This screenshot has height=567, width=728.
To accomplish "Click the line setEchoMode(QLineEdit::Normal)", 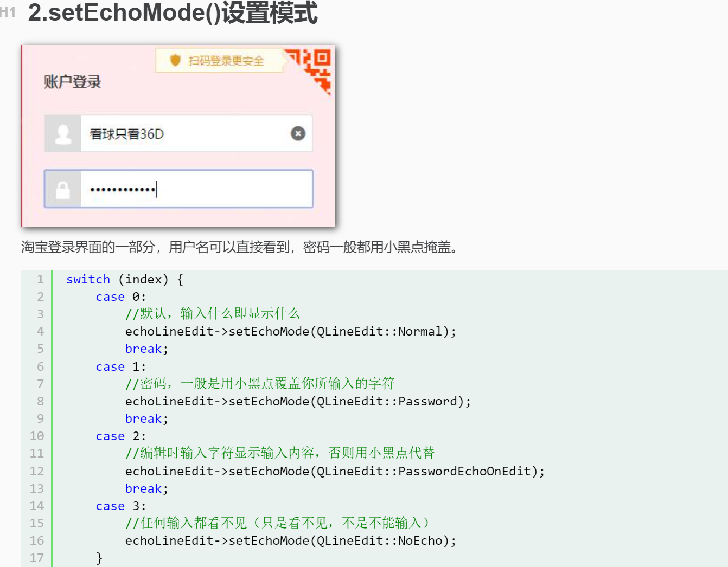I will 291,331.
